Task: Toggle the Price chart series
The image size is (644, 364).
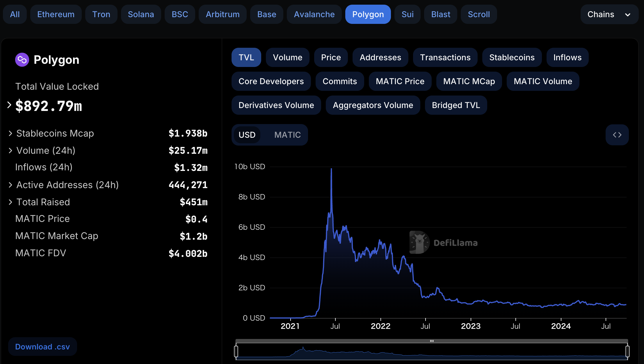Action: coord(331,57)
